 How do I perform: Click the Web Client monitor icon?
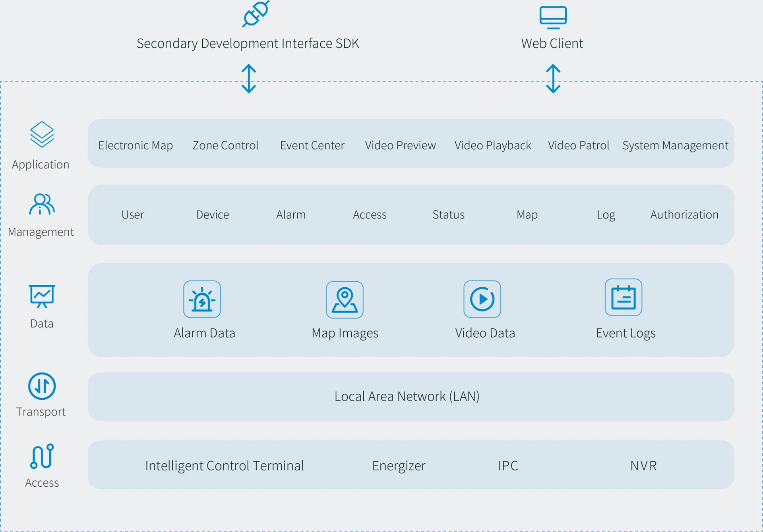click(x=553, y=17)
